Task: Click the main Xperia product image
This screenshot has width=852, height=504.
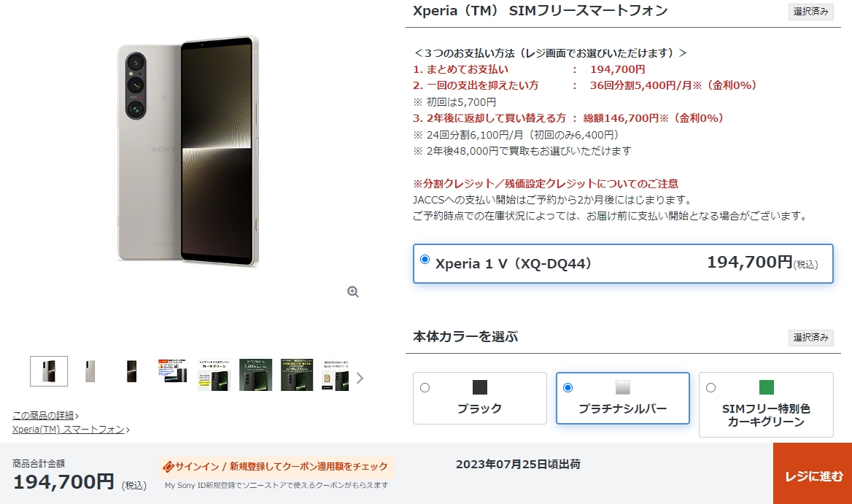Action: pos(188,152)
